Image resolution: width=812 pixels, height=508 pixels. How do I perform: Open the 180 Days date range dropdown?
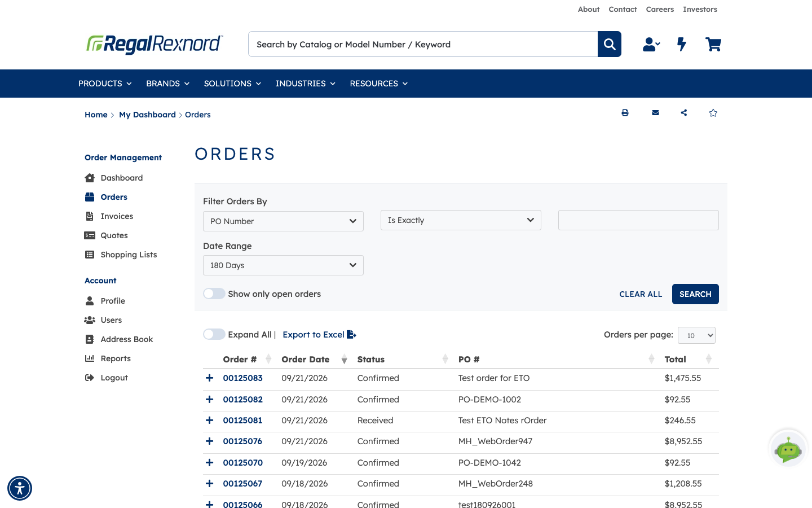283,265
